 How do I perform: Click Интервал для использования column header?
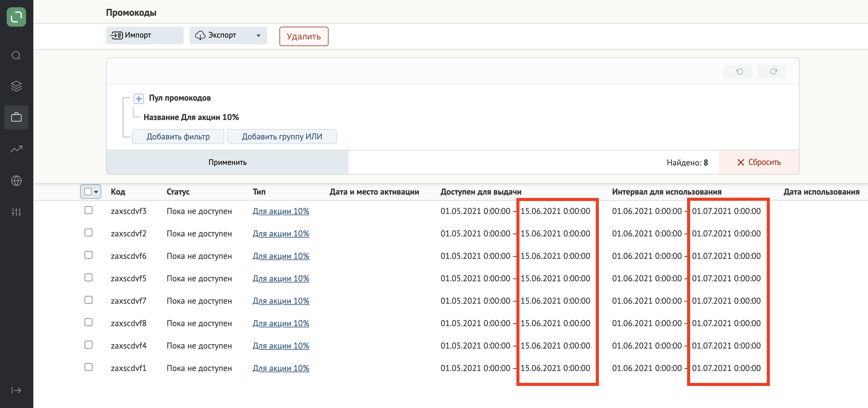(x=666, y=192)
